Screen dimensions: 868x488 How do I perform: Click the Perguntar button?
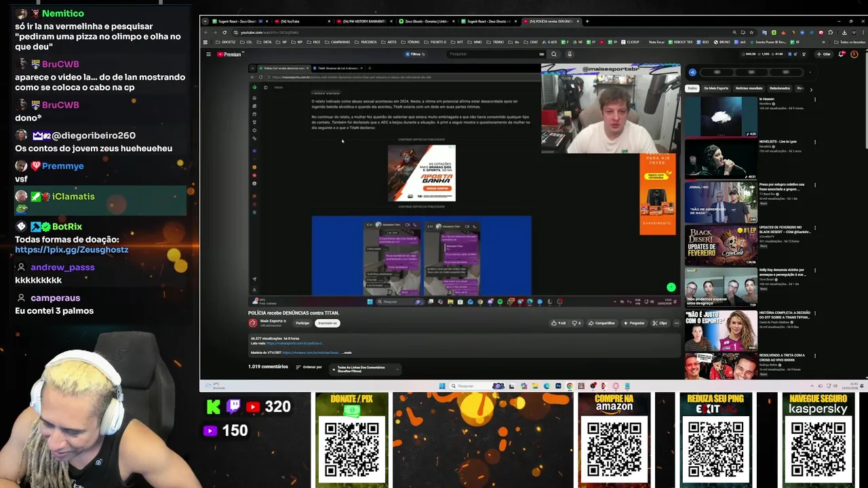pyautogui.click(x=634, y=323)
